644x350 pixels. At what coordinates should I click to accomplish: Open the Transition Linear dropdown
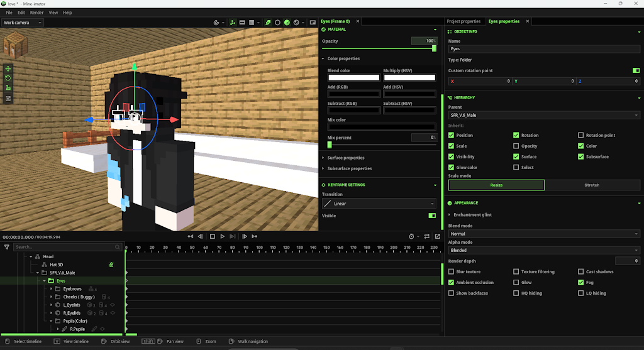coord(379,204)
